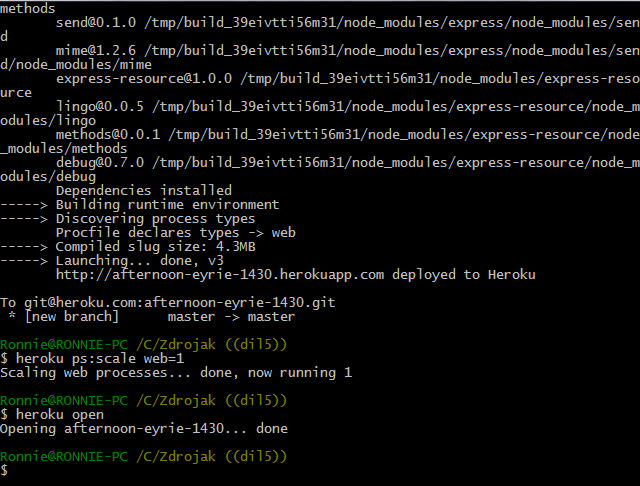Click the 'heroku open' command text

pos(61,415)
